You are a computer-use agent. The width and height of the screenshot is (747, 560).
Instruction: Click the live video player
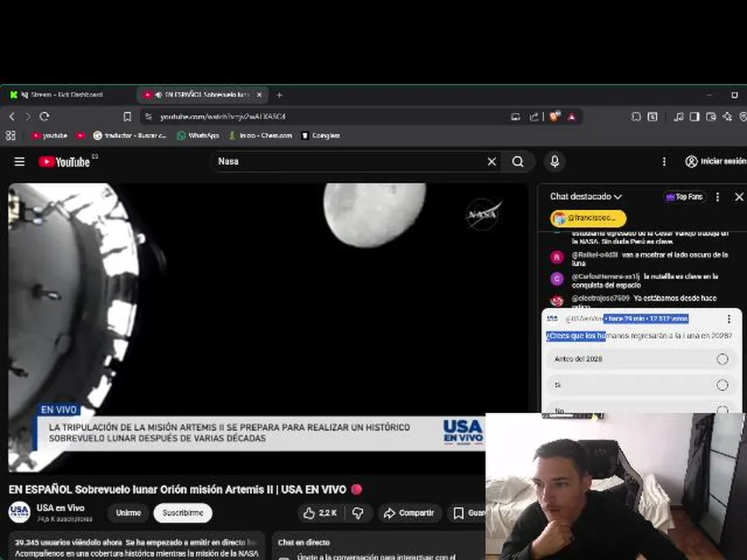(268, 327)
